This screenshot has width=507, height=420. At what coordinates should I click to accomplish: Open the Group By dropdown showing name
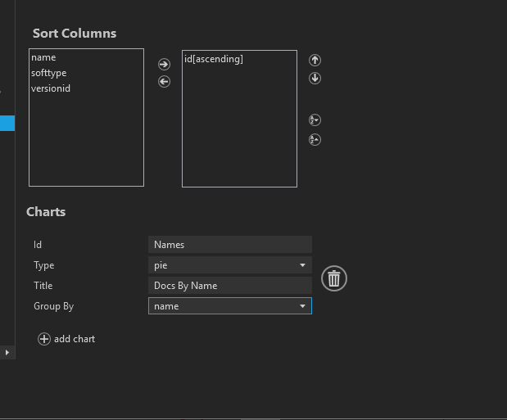click(230, 306)
